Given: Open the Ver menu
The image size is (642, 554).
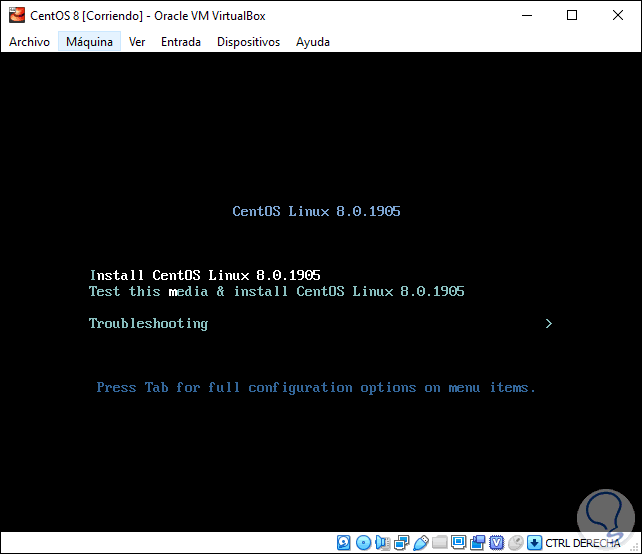Looking at the screenshot, I should [137, 42].
